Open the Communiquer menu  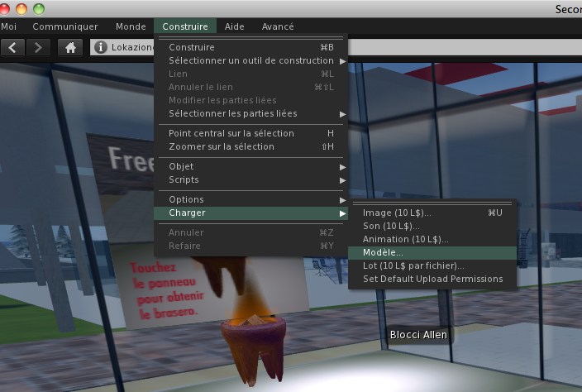(x=65, y=26)
